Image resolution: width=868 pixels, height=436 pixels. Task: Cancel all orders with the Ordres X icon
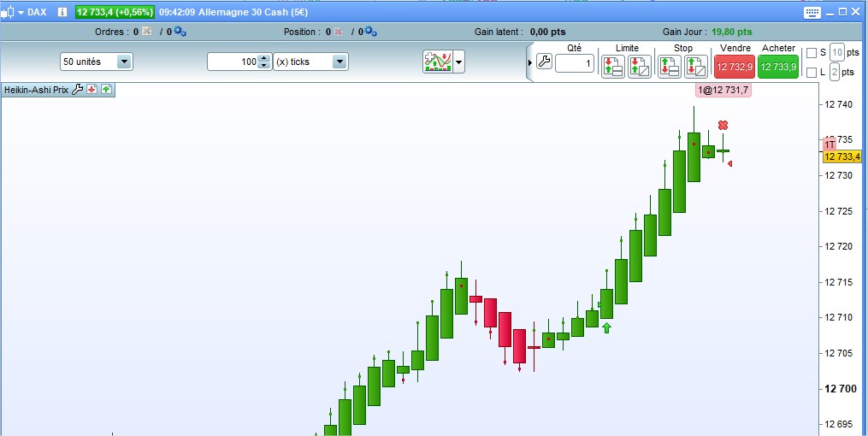point(146,32)
